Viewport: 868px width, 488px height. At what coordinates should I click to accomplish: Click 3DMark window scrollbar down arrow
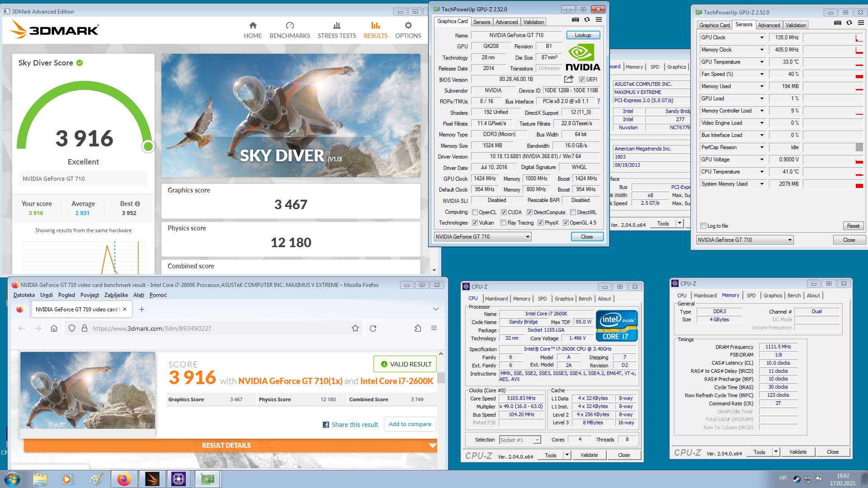434,270
